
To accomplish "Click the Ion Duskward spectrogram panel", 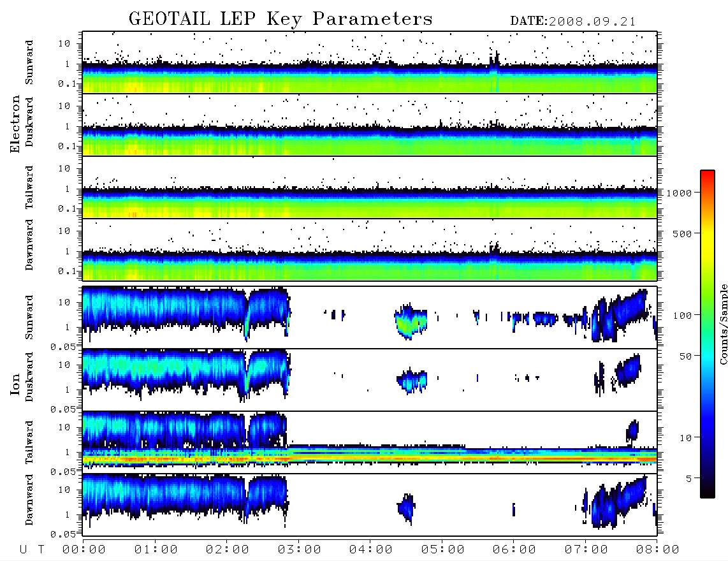I will click(x=370, y=379).
